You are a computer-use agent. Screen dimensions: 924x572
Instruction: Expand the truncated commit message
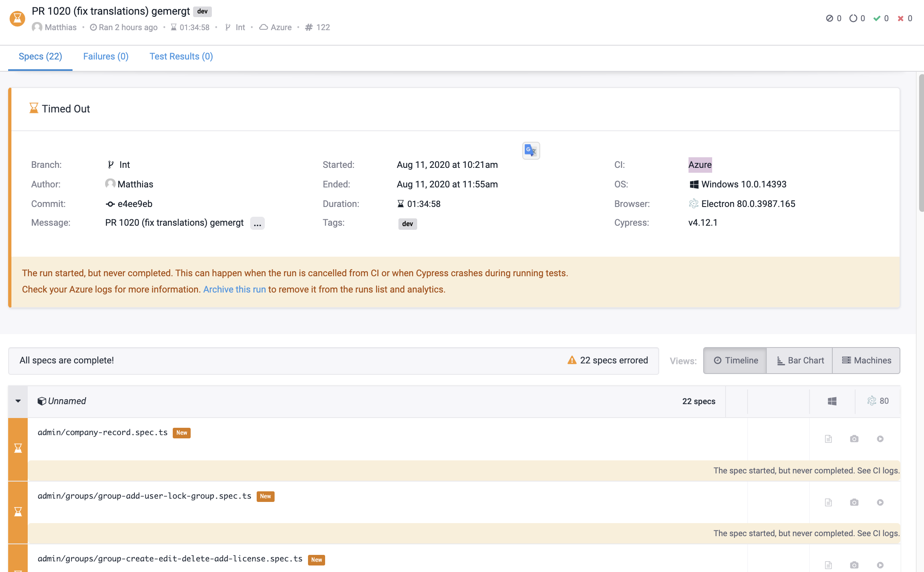(257, 223)
